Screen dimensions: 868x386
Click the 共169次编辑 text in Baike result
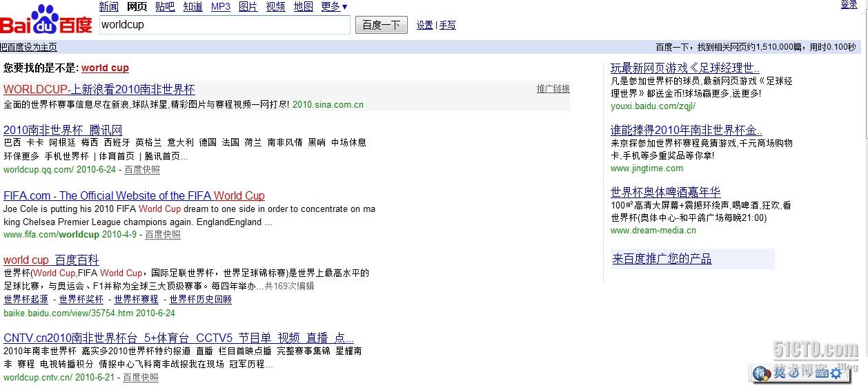(289, 286)
